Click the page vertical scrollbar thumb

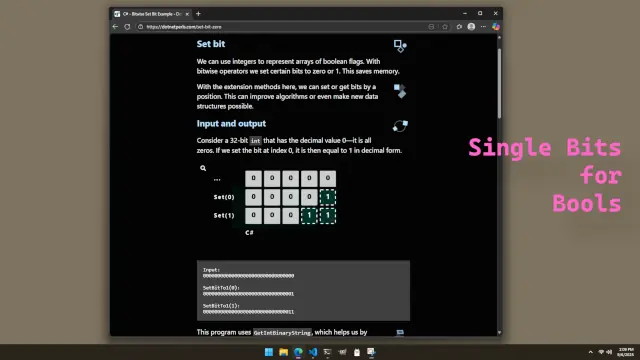pos(499,84)
